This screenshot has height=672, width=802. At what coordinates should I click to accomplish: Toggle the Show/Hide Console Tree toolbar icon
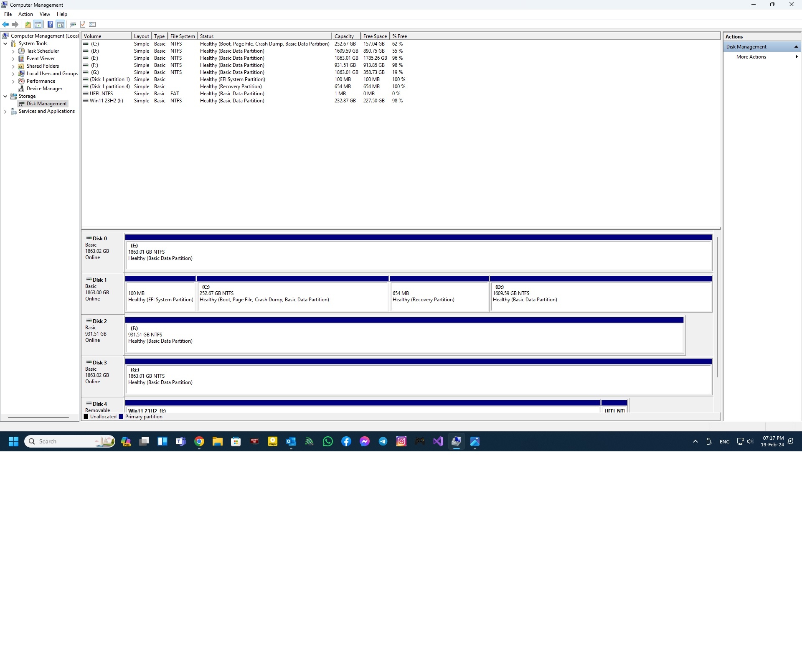[38, 24]
